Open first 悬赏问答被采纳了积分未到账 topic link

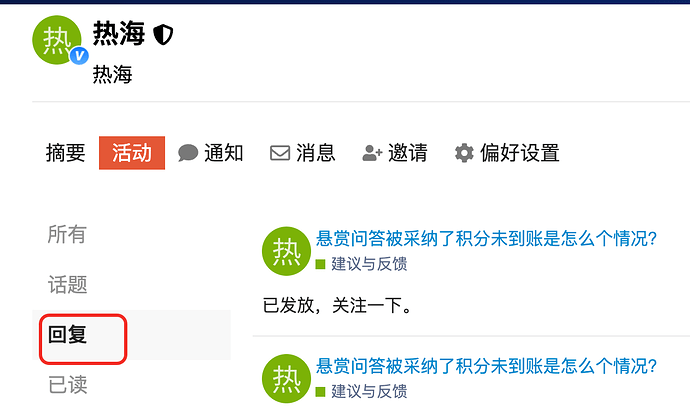[486, 239]
